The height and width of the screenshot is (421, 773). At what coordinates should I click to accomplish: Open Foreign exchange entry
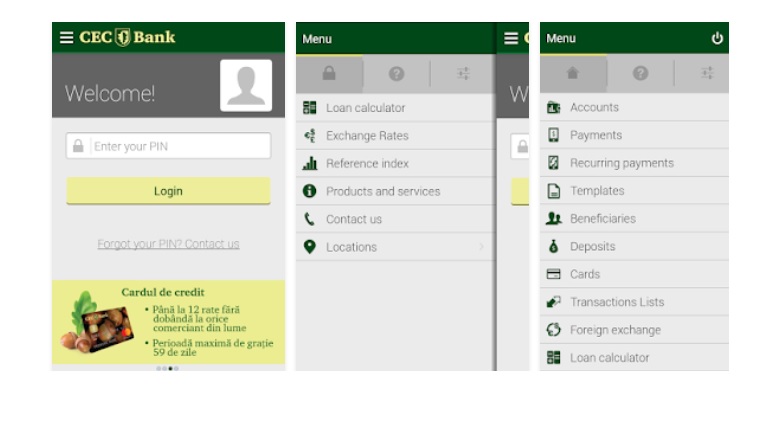(634, 330)
